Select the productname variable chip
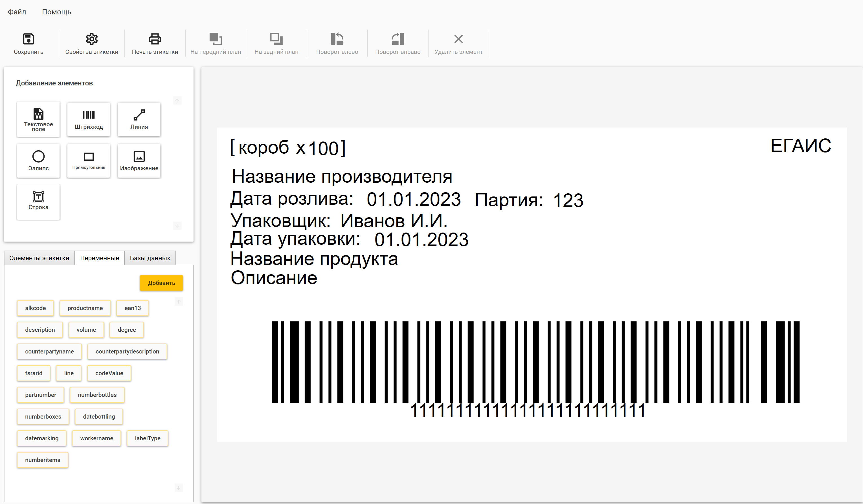This screenshot has width=863, height=504. [x=85, y=308]
